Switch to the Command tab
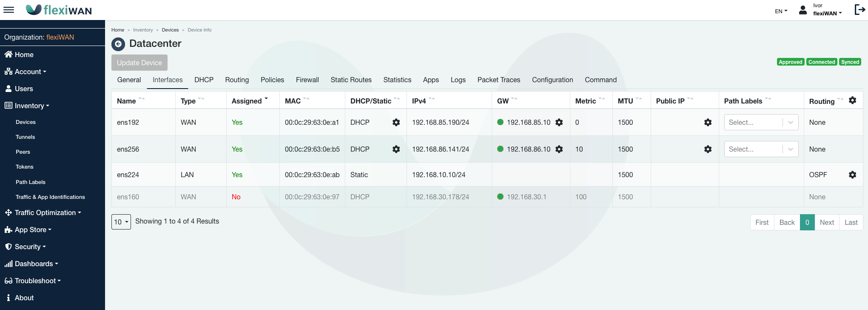Image resolution: width=868 pixels, height=310 pixels. 600,80
